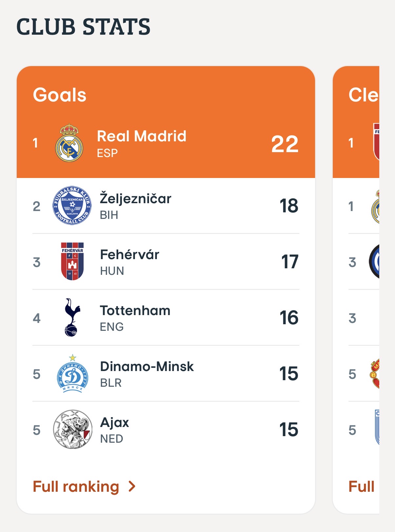
Task: Select the Ajax team name
Action: point(115,422)
